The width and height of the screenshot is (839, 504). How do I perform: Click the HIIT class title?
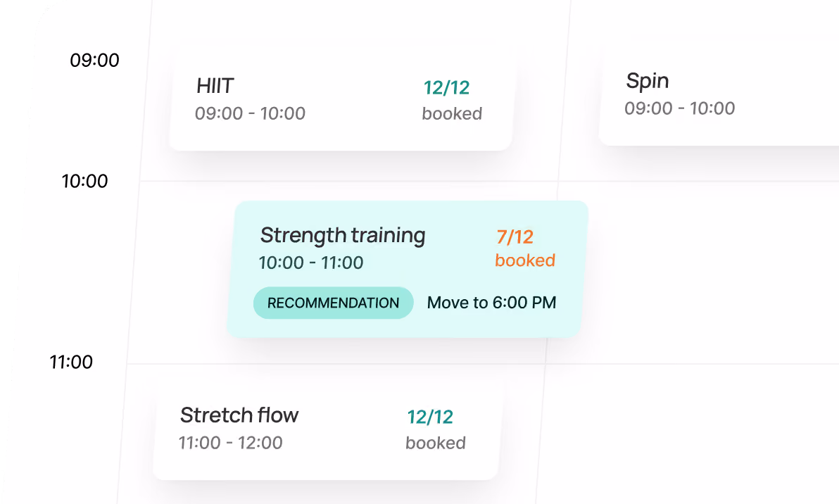(x=215, y=86)
